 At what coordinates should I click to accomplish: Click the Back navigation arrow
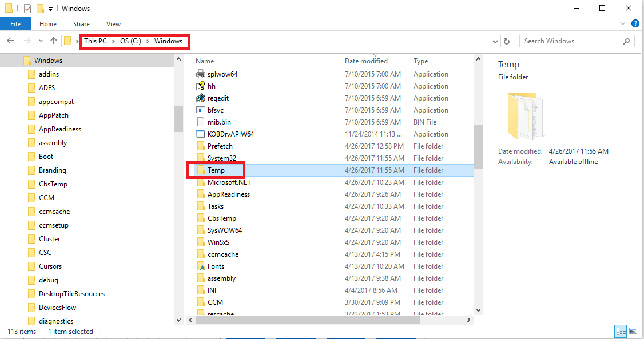point(11,41)
